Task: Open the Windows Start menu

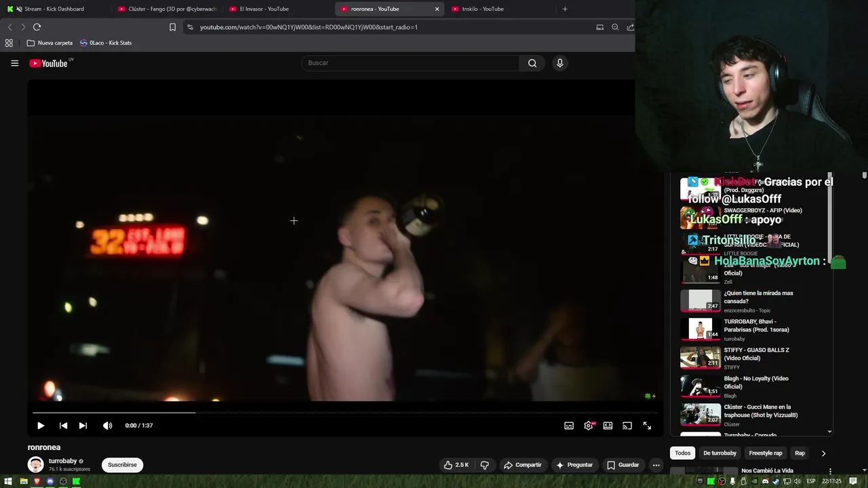Action: point(9,481)
